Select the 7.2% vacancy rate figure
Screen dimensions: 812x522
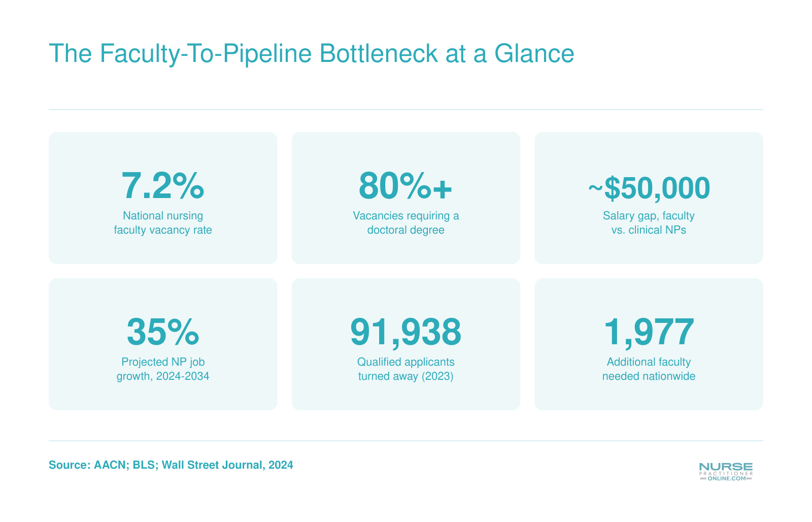tap(163, 186)
